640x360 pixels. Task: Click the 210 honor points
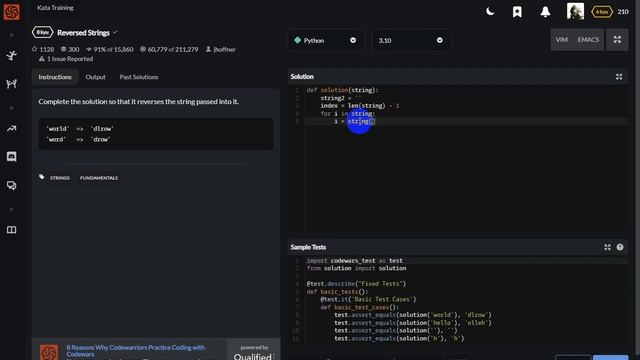(x=623, y=12)
